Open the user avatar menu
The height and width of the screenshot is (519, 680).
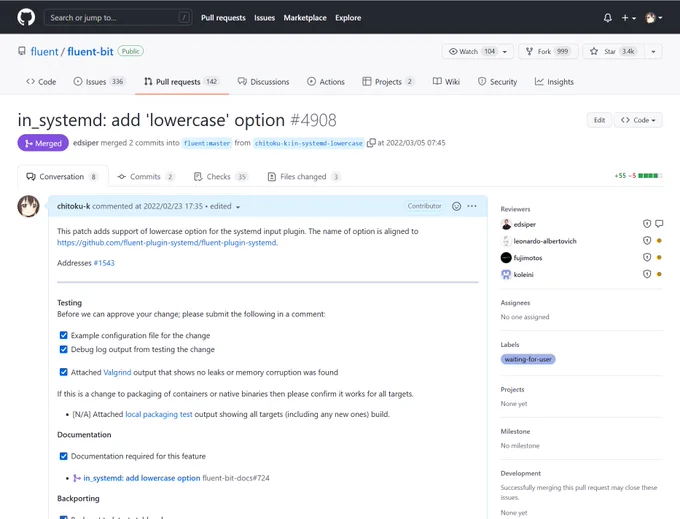click(654, 18)
